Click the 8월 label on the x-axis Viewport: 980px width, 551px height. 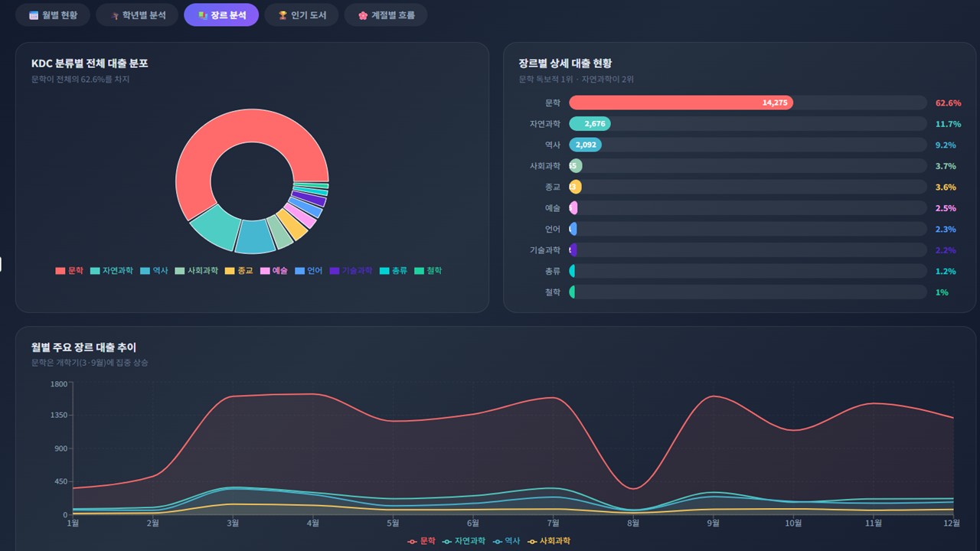(x=633, y=523)
